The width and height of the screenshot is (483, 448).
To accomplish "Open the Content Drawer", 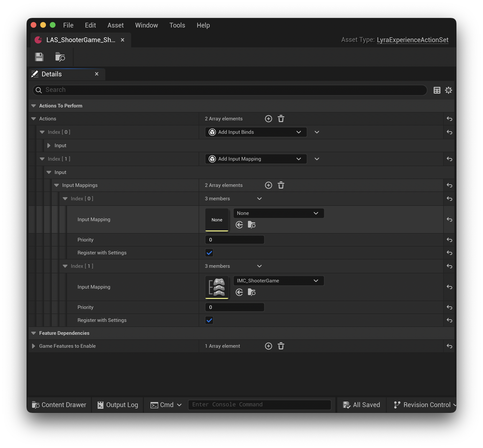I will coord(59,404).
